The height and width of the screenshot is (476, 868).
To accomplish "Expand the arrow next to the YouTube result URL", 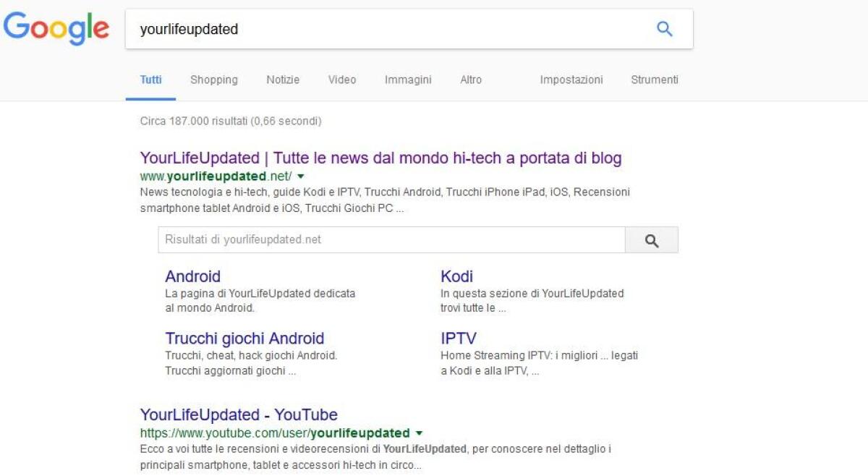I will pos(418,433).
